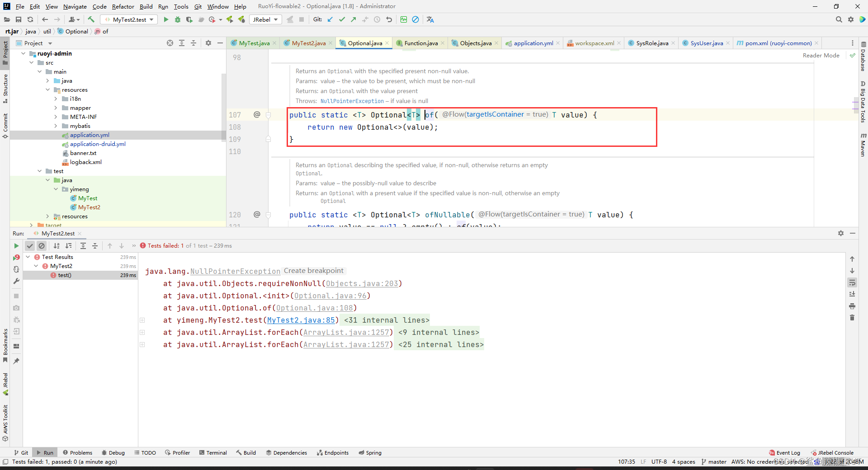Screen dimensions: 868x470
Task: Close the Optional.java editor tab
Action: click(387, 43)
